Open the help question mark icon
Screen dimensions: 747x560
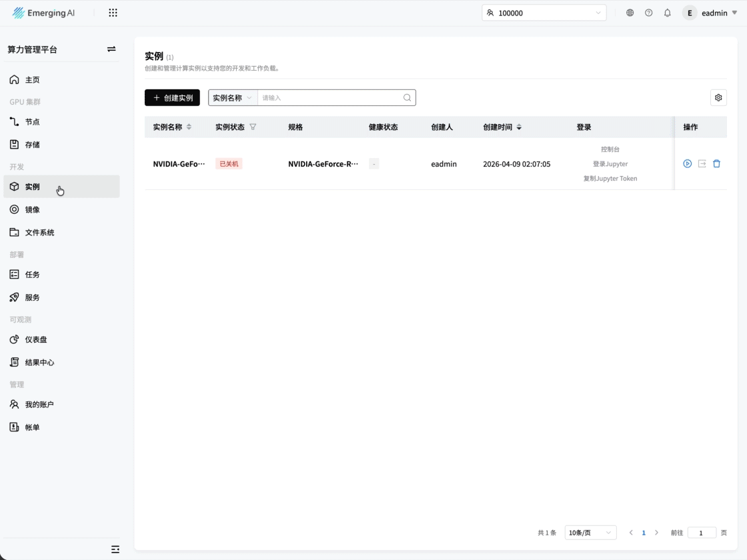(x=648, y=13)
